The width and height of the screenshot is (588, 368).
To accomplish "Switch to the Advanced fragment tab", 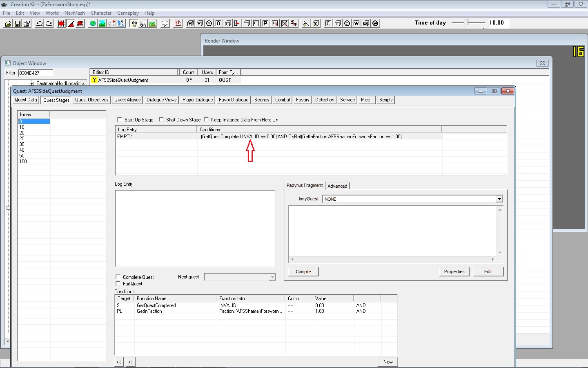I will click(337, 186).
